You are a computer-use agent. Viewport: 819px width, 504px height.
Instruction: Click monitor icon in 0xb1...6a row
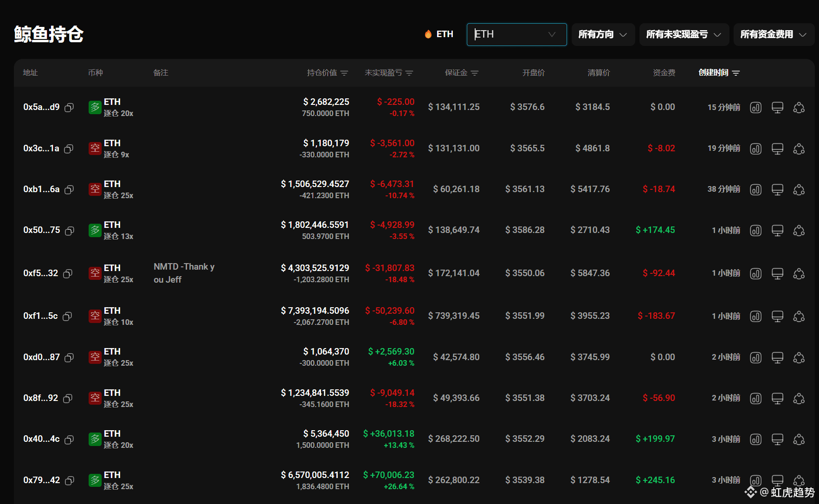tap(777, 190)
